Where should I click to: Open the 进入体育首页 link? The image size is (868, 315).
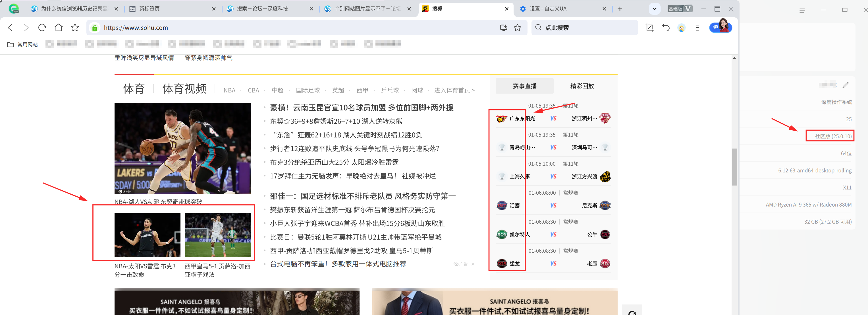(x=454, y=90)
